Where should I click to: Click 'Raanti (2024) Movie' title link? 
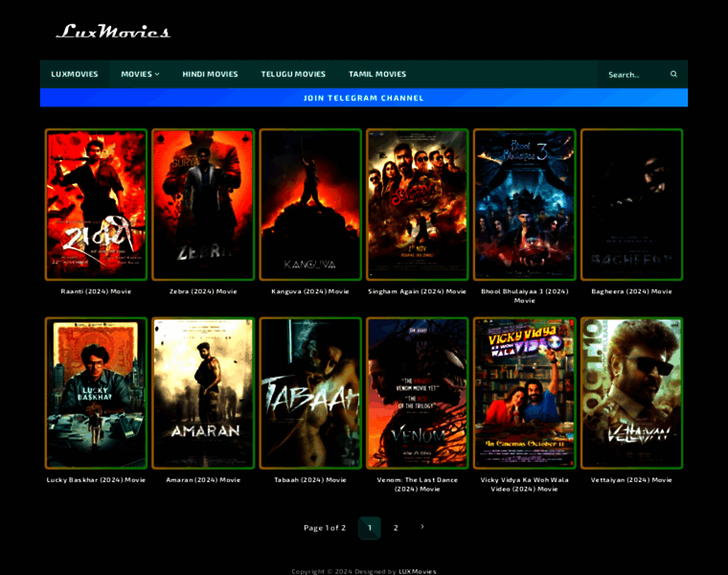coord(96,291)
